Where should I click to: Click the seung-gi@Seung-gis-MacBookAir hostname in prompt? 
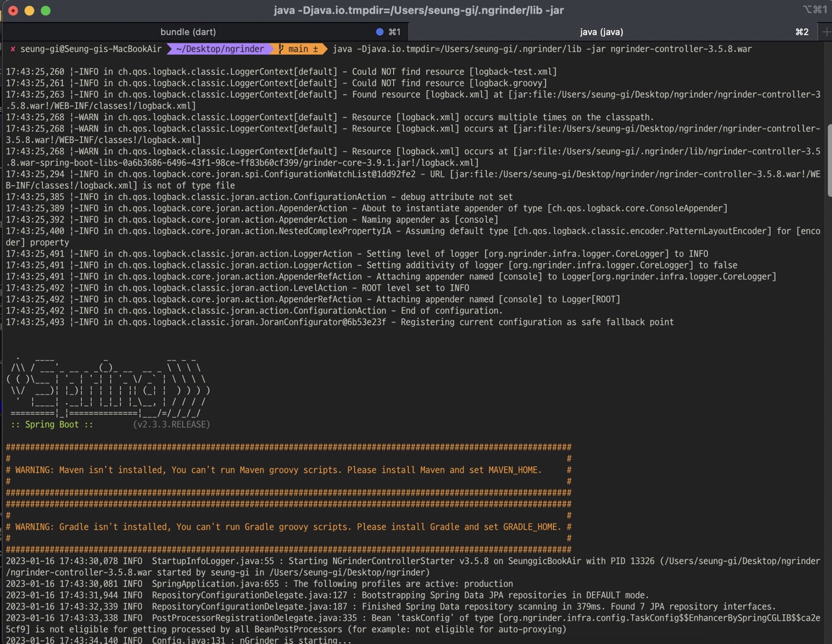91,49
